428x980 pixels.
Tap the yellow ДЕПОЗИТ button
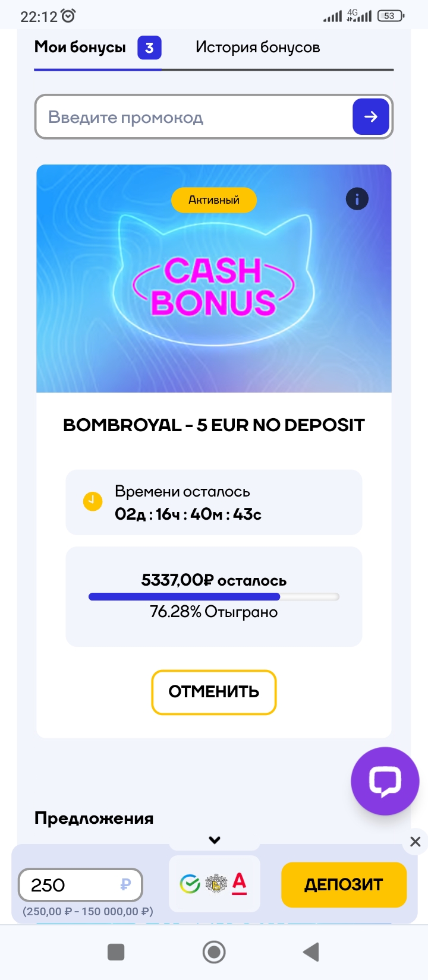click(344, 885)
